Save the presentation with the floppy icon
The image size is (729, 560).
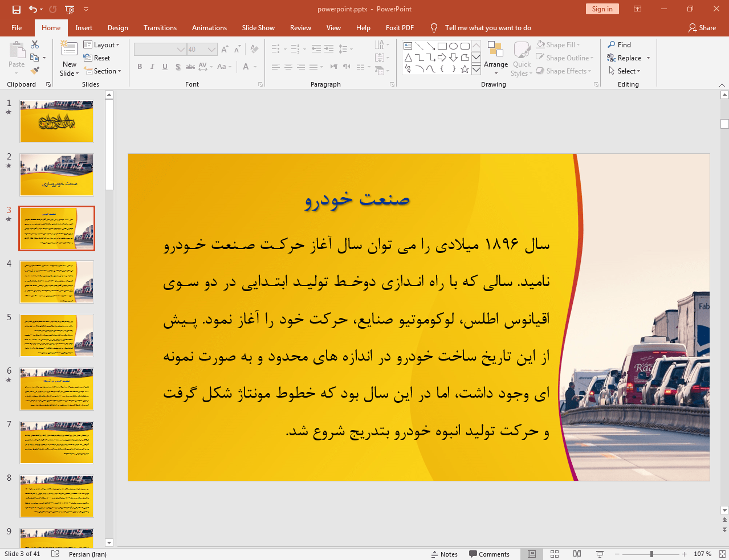[16, 9]
